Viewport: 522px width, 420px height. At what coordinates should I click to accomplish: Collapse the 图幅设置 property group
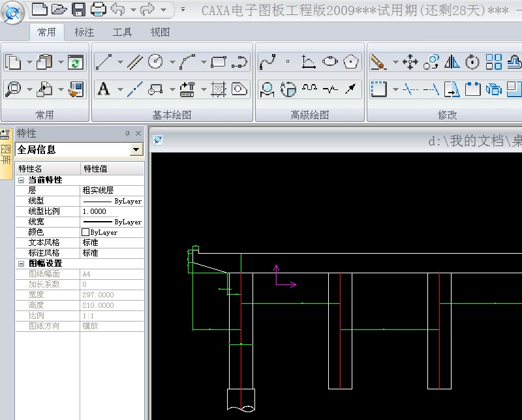(x=22, y=263)
